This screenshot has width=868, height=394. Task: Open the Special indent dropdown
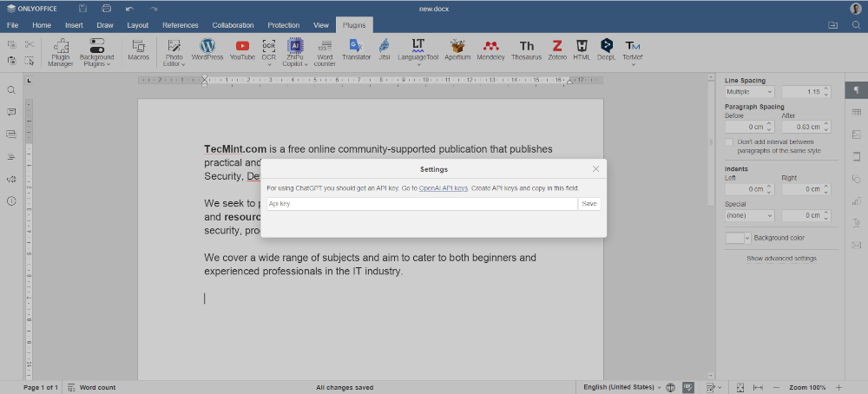[x=749, y=215]
